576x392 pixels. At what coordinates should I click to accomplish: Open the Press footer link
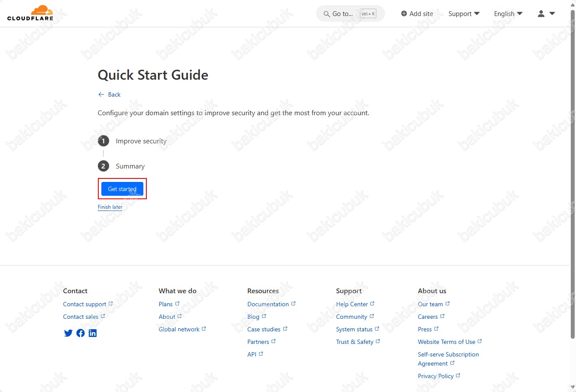pyautogui.click(x=428, y=329)
